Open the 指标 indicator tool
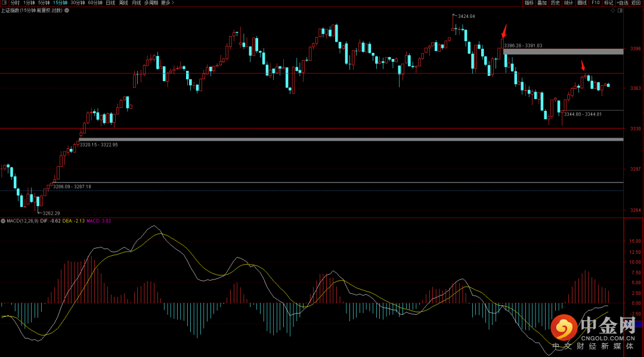The image size is (644, 357). pyautogui.click(x=529, y=3)
